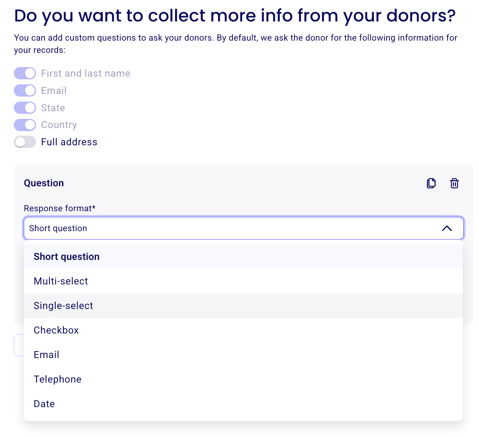The width and height of the screenshot is (479, 437).
Task: Select the Checkbox response format
Action: coord(243,330)
